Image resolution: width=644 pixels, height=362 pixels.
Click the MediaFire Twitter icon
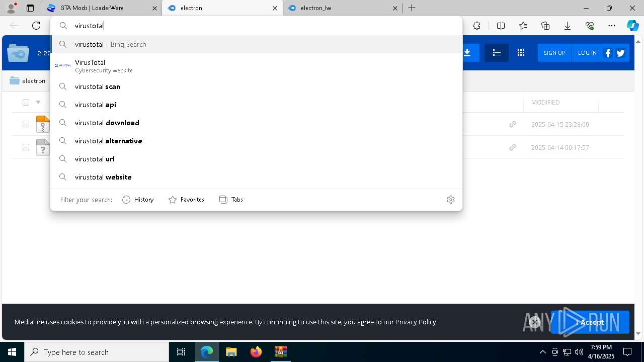[620, 53]
